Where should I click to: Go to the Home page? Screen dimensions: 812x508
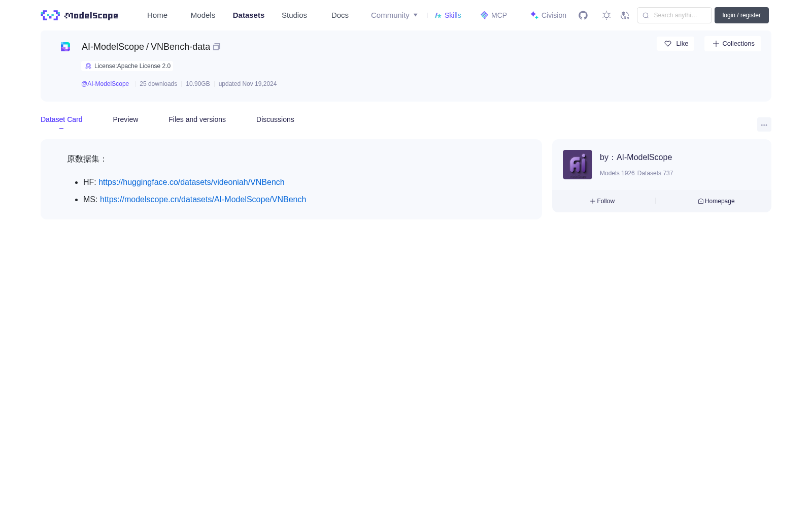[157, 15]
